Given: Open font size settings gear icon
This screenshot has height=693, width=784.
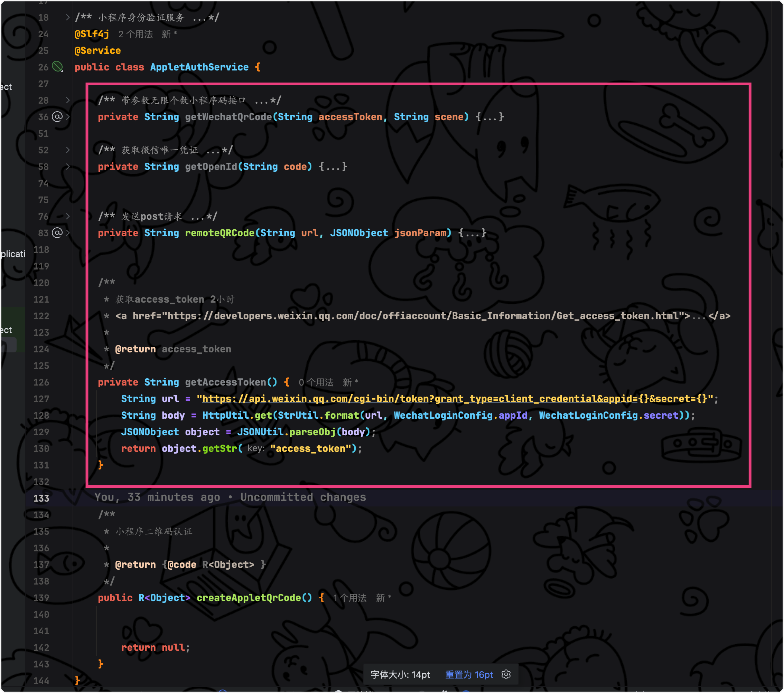Looking at the screenshot, I should pos(506,675).
